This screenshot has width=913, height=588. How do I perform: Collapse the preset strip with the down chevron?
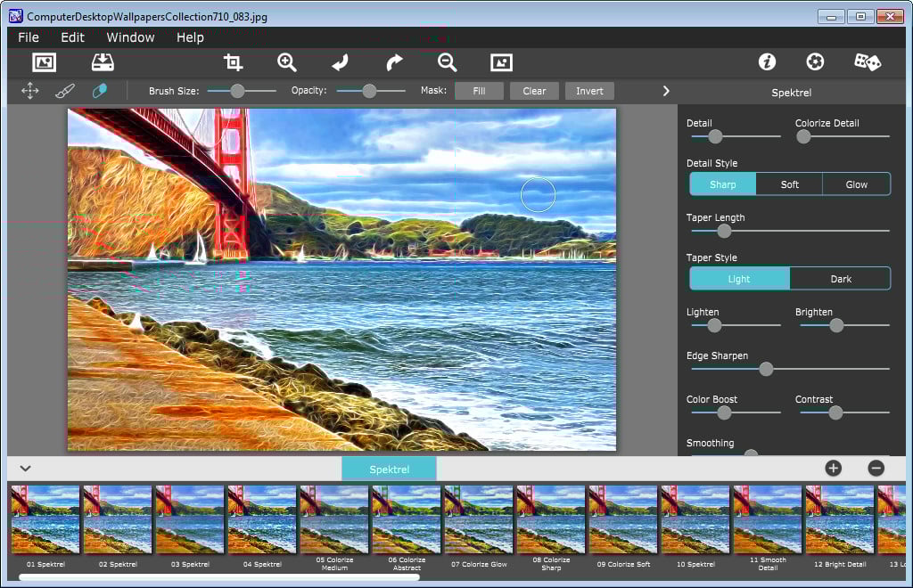pyautogui.click(x=25, y=468)
